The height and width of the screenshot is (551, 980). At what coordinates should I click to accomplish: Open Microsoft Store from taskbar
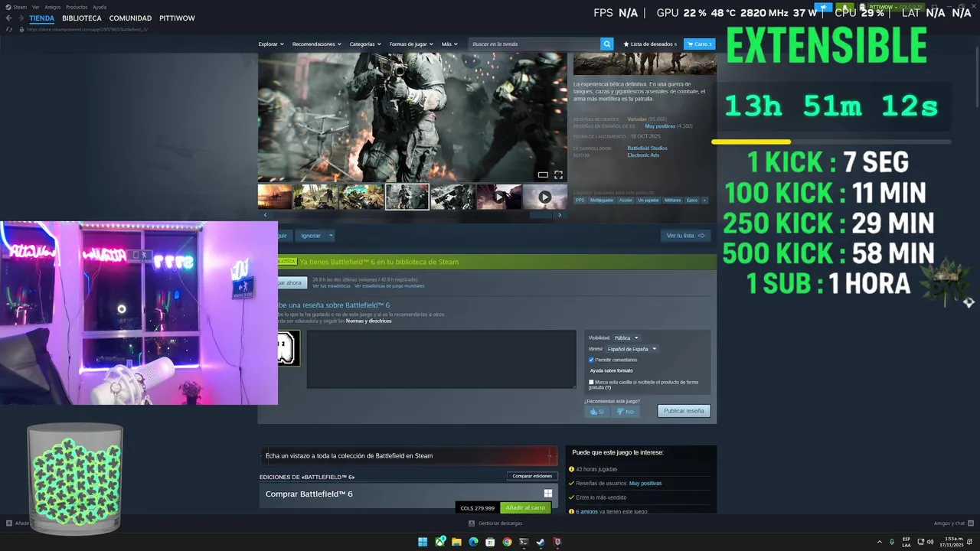tap(490, 542)
